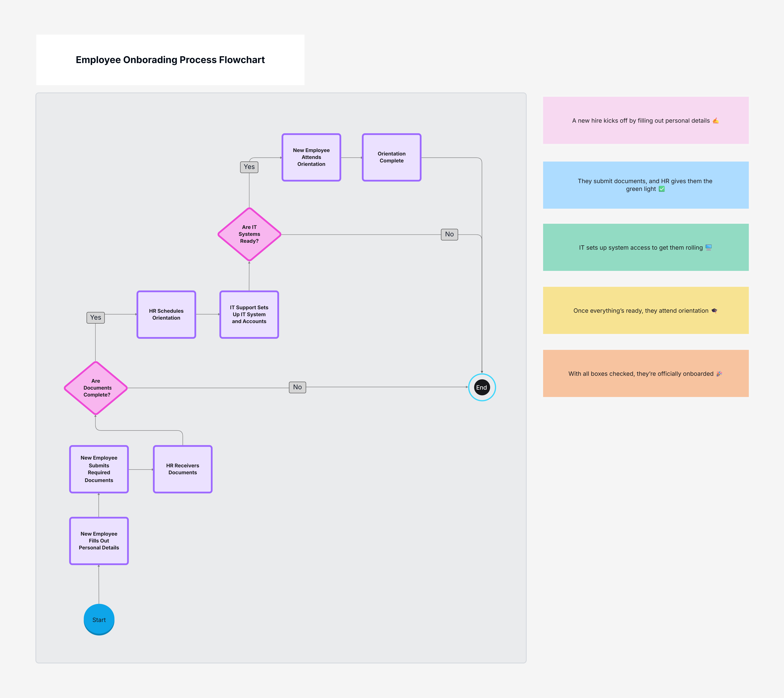This screenshot has width=784, height=698.
Task: Click orange note about officially onboarded
Action: pyautogui.click(x=646, y=373)
